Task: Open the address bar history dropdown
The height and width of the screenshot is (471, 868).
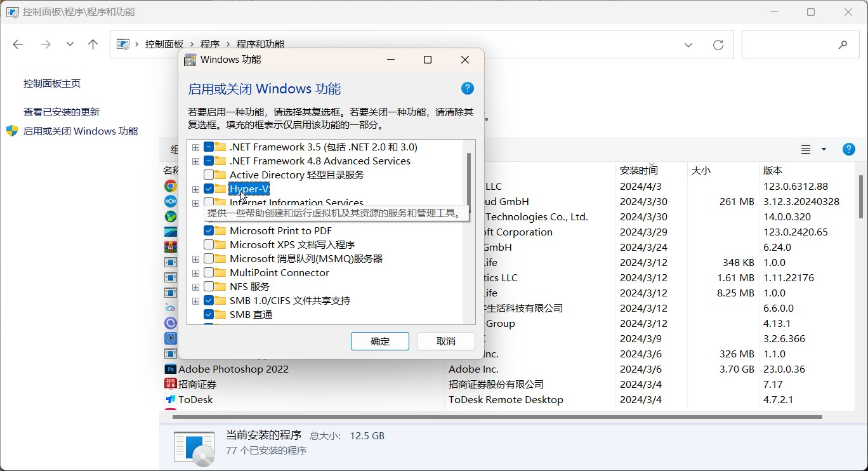Action: 688,44
